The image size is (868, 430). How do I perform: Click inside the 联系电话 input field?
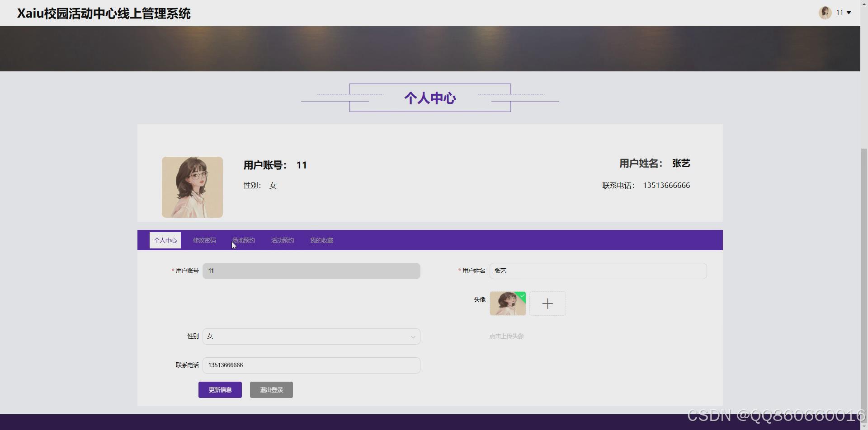pyautogui.click(x=311, y=365)
